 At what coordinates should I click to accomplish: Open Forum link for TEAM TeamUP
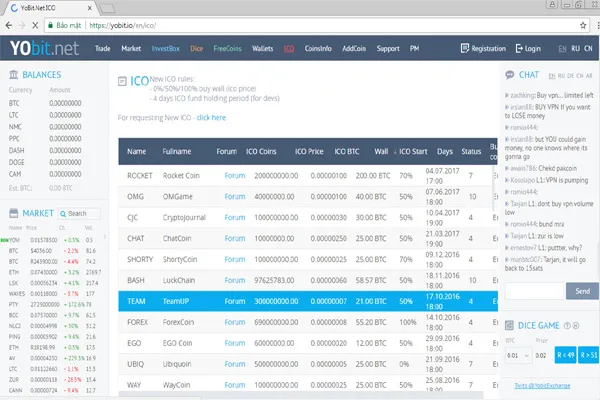(x=235, y=301)
